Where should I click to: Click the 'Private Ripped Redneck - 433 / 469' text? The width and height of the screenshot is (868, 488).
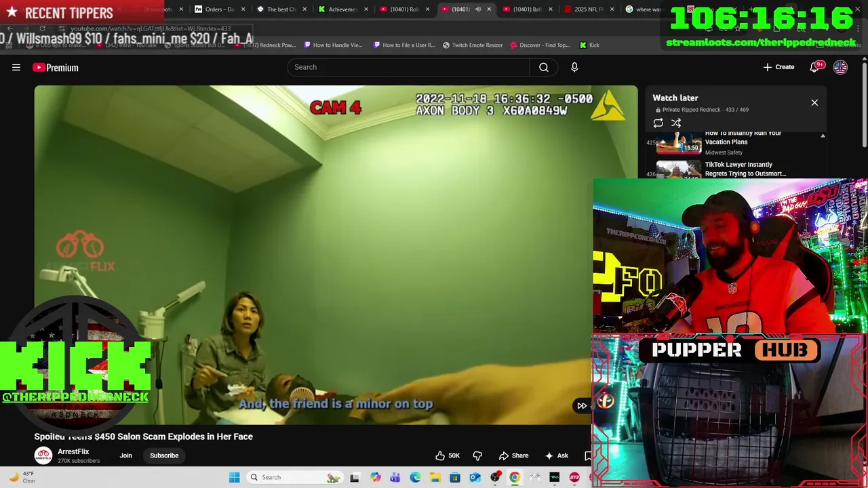tap(705, 110)
